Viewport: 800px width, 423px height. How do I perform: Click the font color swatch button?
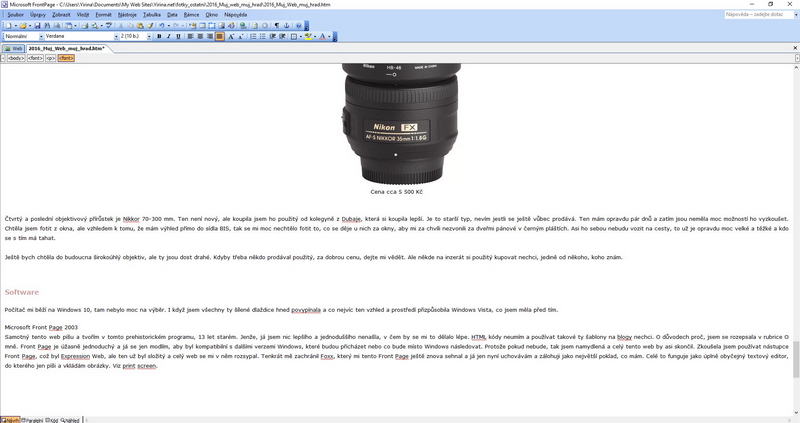tap(324, 36)
